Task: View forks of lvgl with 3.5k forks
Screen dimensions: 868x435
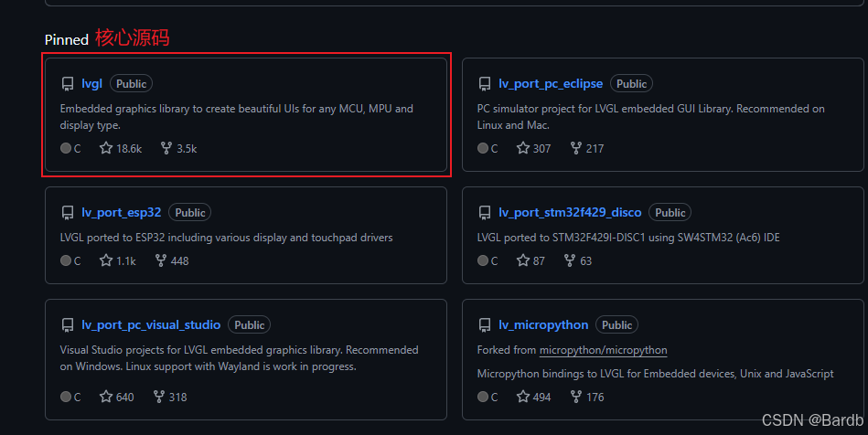Action: (x=178, y=148)
